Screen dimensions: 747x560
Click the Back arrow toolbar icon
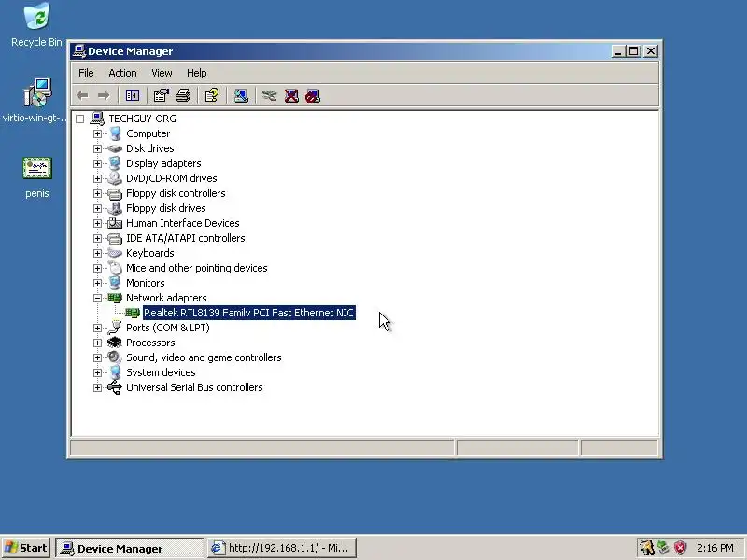coord(82,96)
